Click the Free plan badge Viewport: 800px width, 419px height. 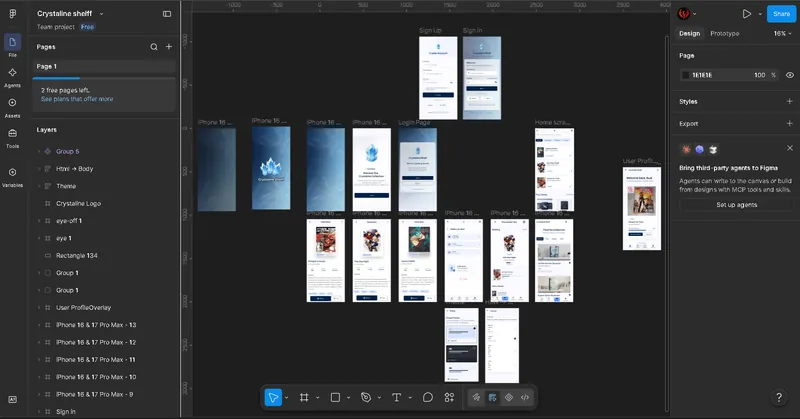tap(87, 27)
